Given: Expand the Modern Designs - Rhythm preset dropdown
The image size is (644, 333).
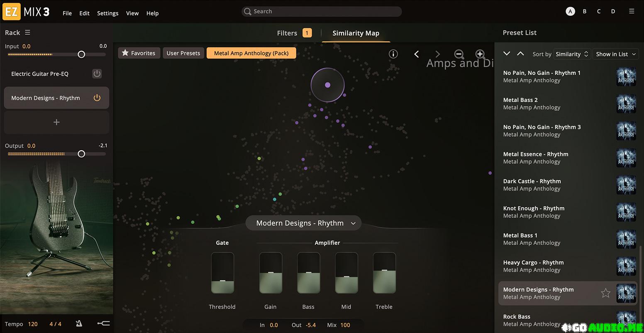Looking at the screenshot, I should pyautogui.click(x=303, y=223).
